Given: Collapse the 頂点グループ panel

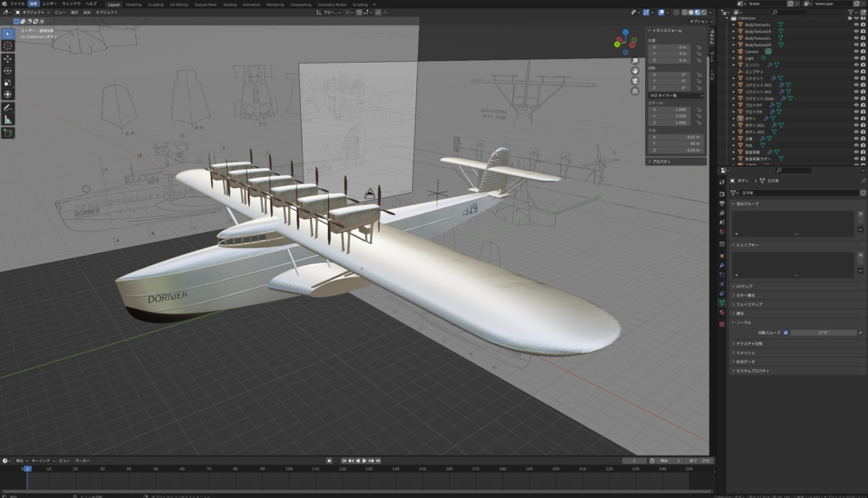Looking at the screenshot, I should 797,203.
